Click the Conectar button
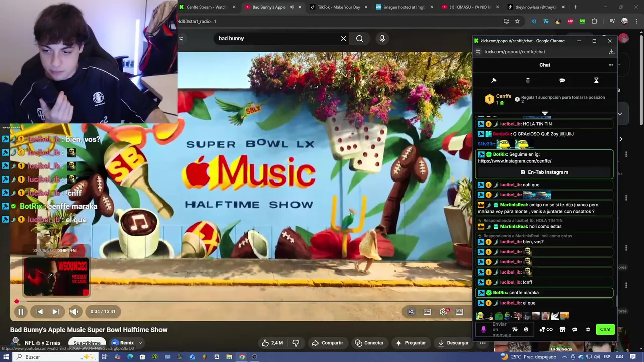 tap(369, 343)
